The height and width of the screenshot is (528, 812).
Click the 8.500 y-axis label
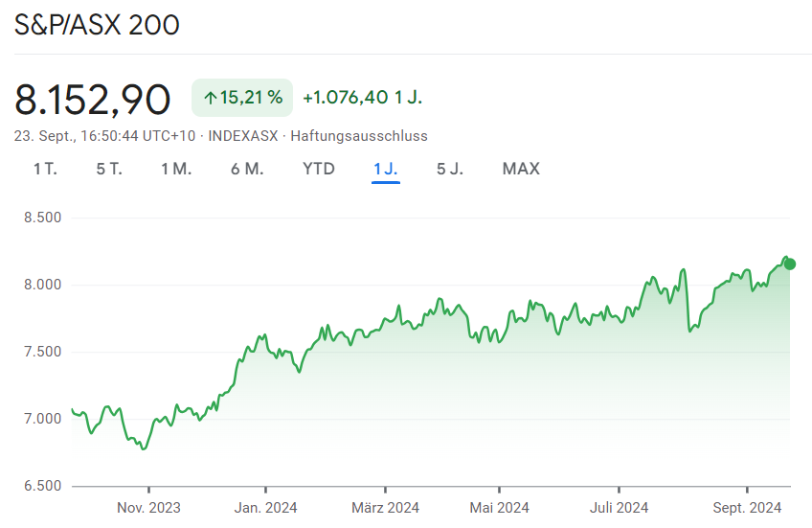tap(42, 218)
